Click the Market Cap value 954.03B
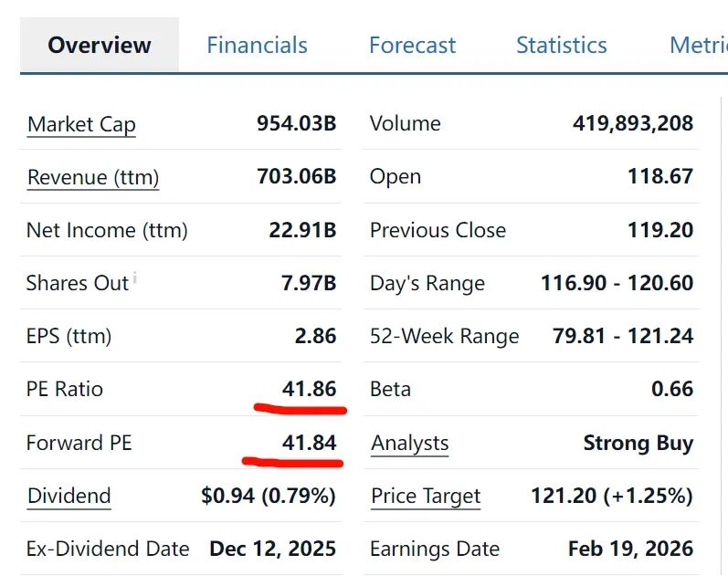The height and width of the screenshot is (586, 728). click(296, 124)
